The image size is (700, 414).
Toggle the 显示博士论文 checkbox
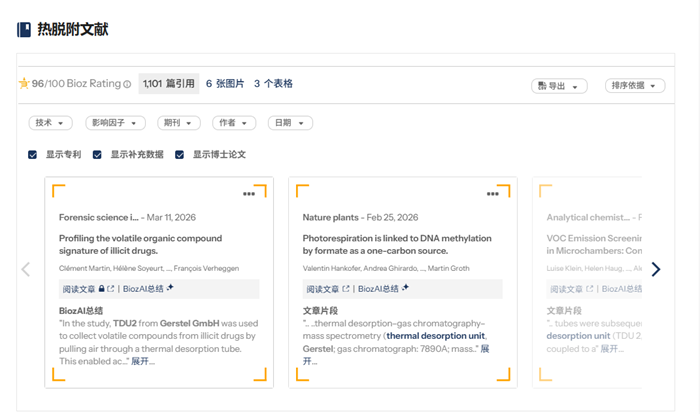(x=180, y=155)
